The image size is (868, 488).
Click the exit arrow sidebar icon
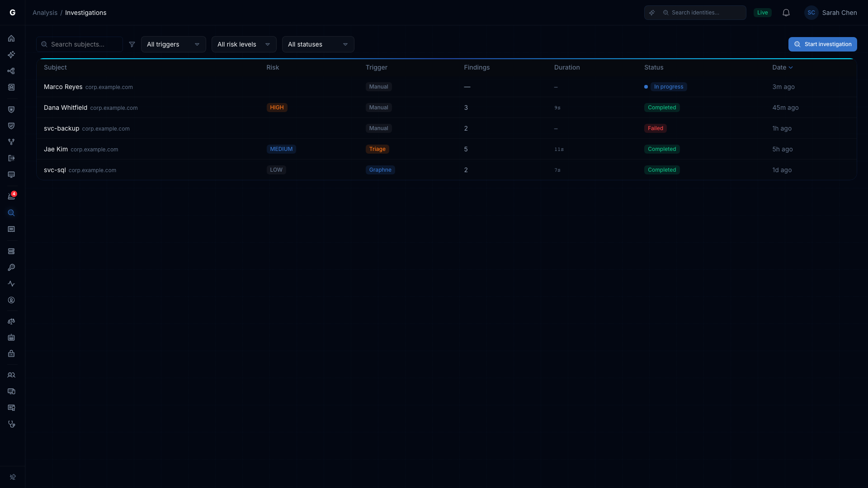coord(11,158)
